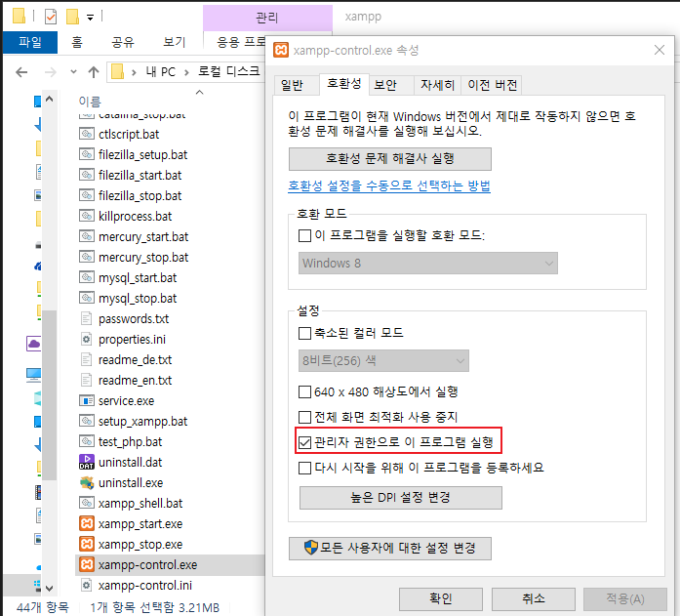The image size is (680, 616).
Task: Click the killprocess.bat file icon
Action: (x=87, y=216)
